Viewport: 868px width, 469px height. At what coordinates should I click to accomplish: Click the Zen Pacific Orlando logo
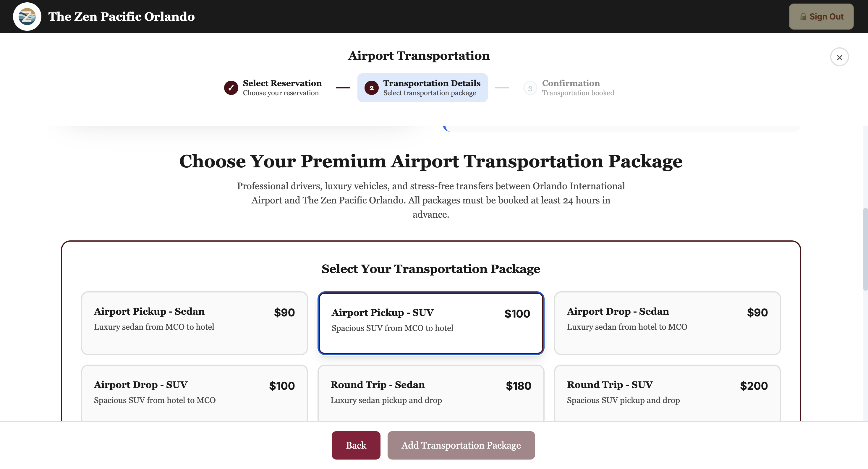(27, 16)
